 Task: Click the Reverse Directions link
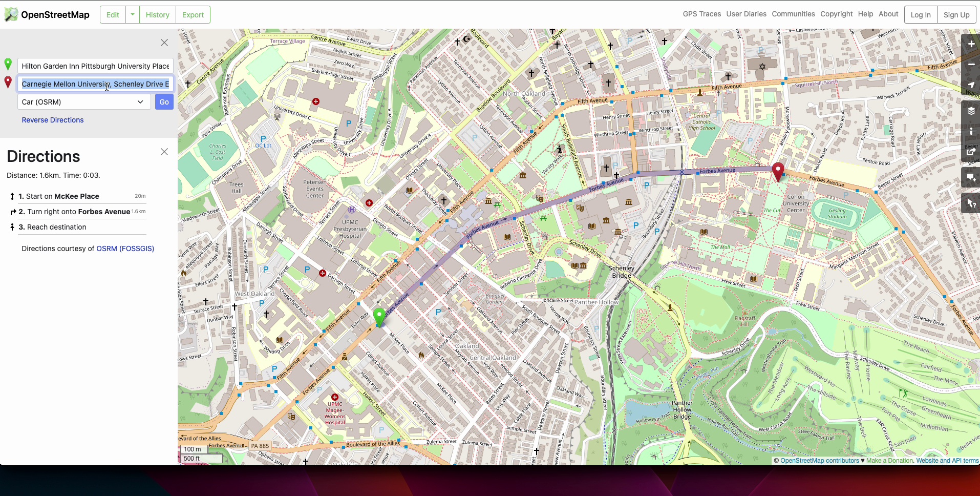click(53, 120)
